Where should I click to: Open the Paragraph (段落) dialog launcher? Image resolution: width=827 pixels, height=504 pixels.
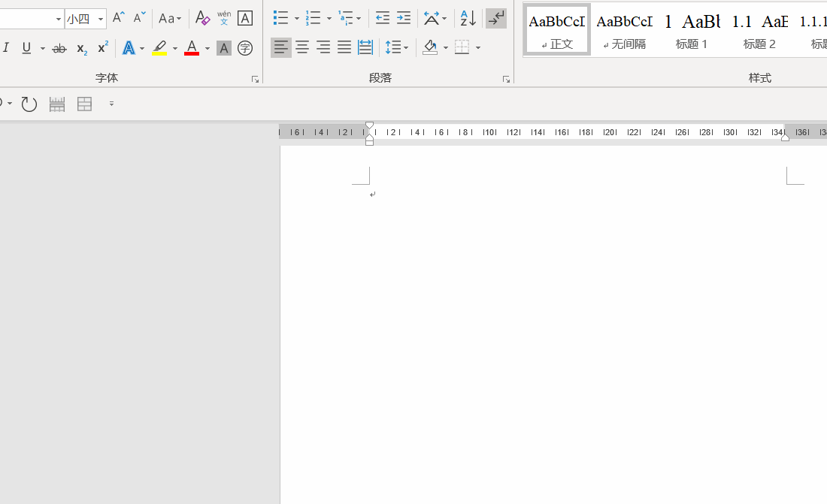click(506, 79)
